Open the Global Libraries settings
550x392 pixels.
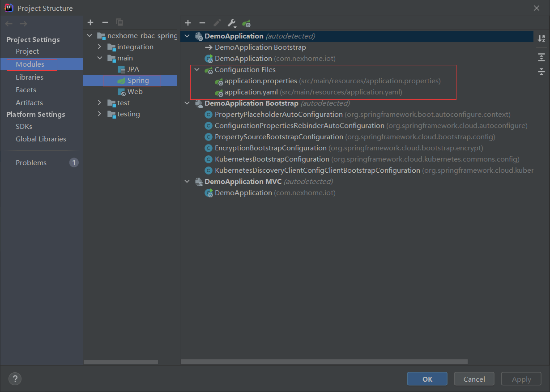tap(42, 139)
